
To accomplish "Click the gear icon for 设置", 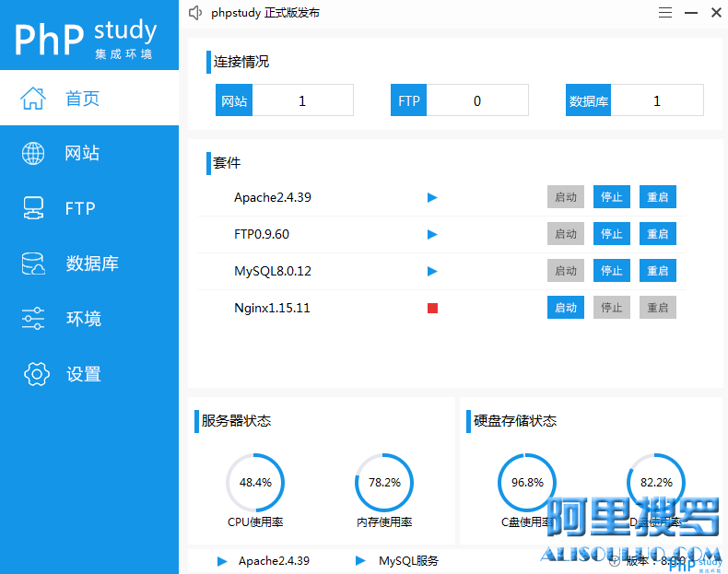I will [37, 374].
